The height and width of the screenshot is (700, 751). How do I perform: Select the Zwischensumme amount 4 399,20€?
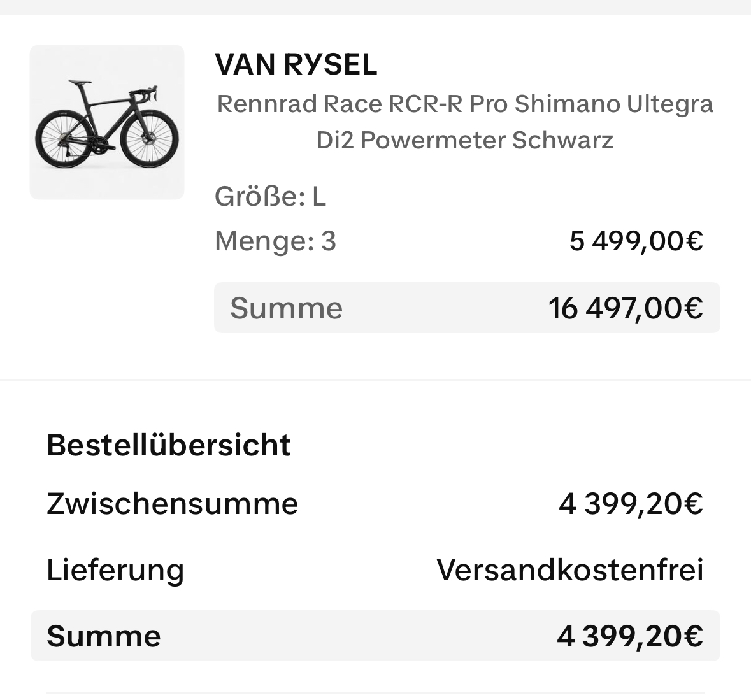click(631, 504)
